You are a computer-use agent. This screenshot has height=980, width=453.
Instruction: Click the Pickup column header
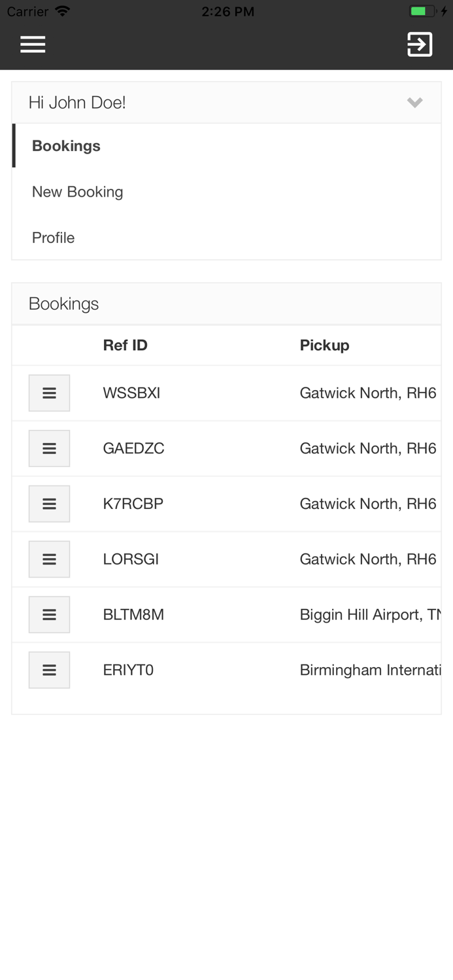[x=324, y=345]
